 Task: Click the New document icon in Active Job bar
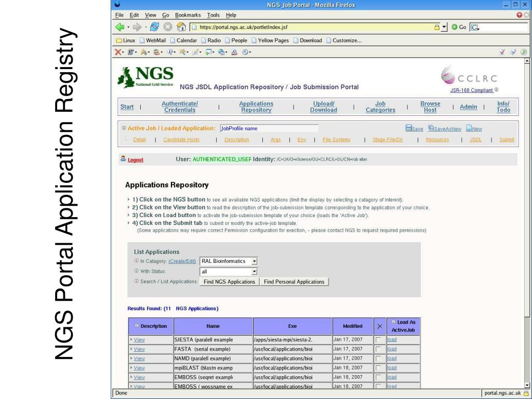tap(469, 128)
